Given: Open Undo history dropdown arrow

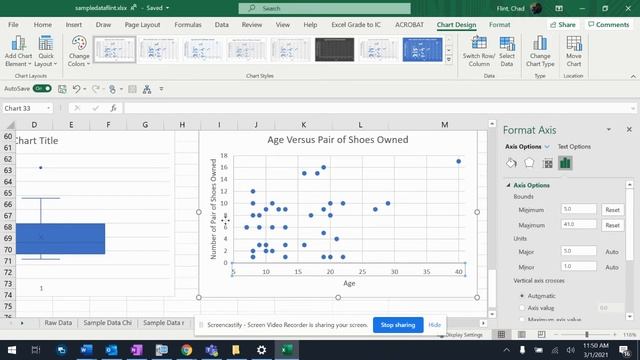Looking at the screenshot, I should point(84,89).
